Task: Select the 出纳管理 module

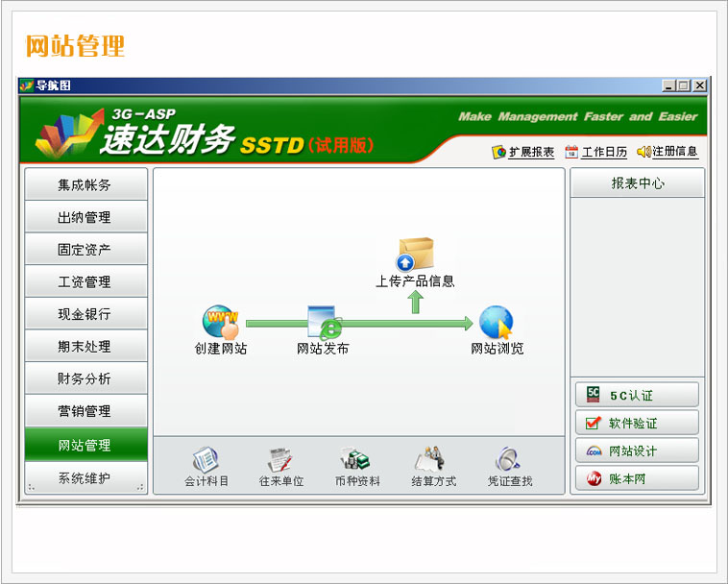Action: (x=85, y=217)
